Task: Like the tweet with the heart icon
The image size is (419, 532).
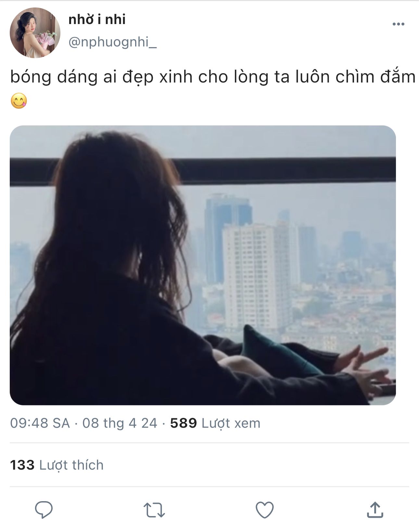Action: coord(265,510)
